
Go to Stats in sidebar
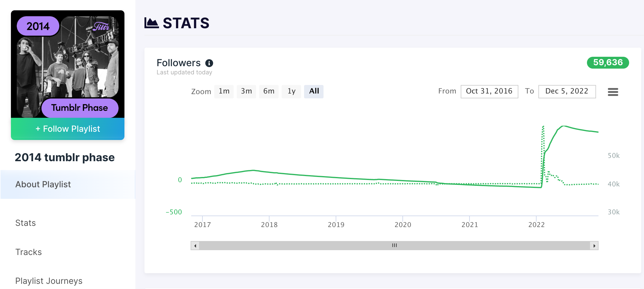tap(25, 223)
